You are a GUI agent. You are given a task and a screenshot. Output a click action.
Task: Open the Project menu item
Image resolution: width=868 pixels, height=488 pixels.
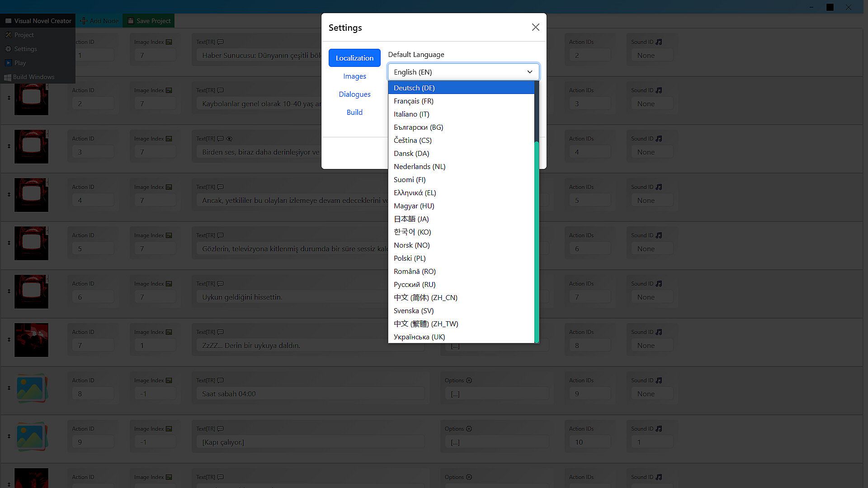click(x=24, y=35)
